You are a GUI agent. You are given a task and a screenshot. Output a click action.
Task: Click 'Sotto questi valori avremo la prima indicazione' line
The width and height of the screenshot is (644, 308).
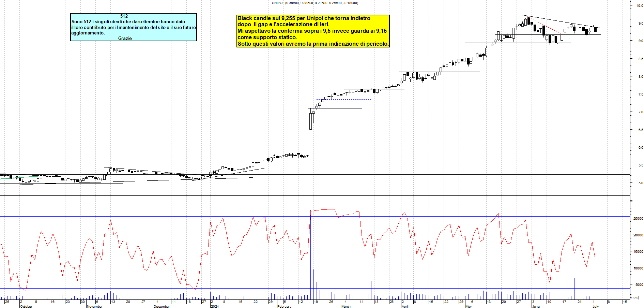pos(313,44)
